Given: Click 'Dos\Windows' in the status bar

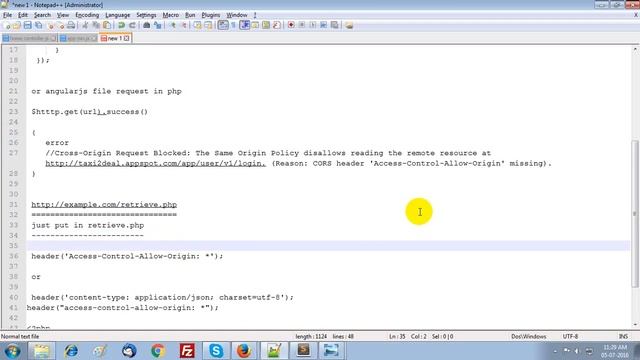Looking at the screenshot, I should coord(529,337).
